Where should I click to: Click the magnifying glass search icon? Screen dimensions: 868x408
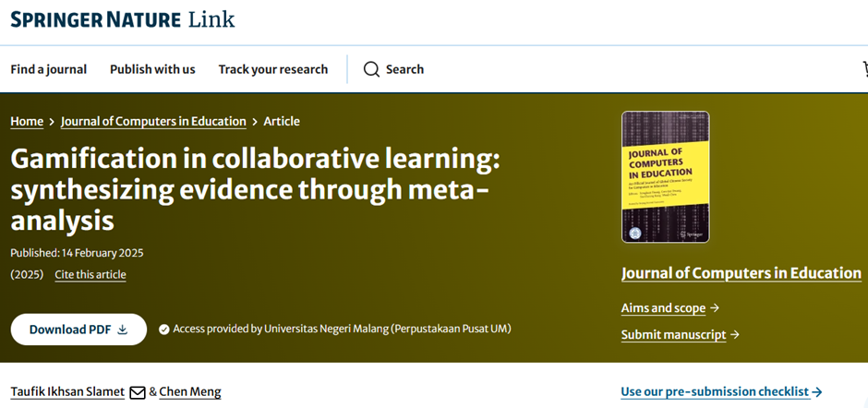pos(371,69)
